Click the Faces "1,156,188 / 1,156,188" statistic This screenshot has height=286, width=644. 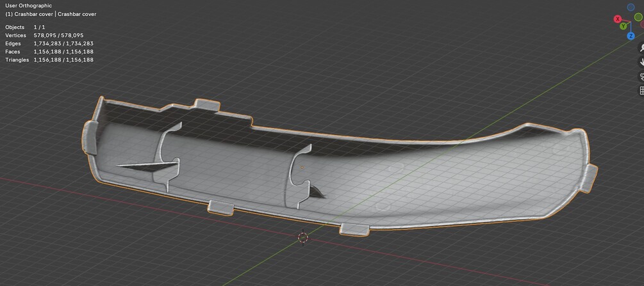(63, 52)
